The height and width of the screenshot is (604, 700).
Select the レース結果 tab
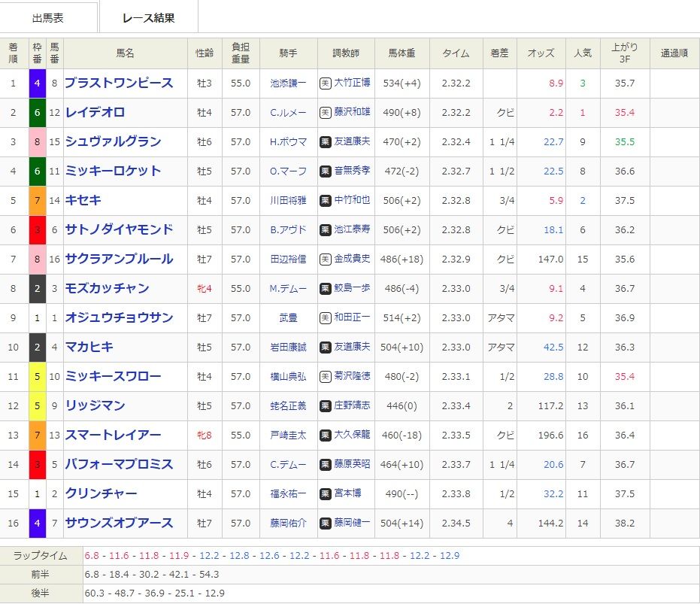(x=149, y=17)
